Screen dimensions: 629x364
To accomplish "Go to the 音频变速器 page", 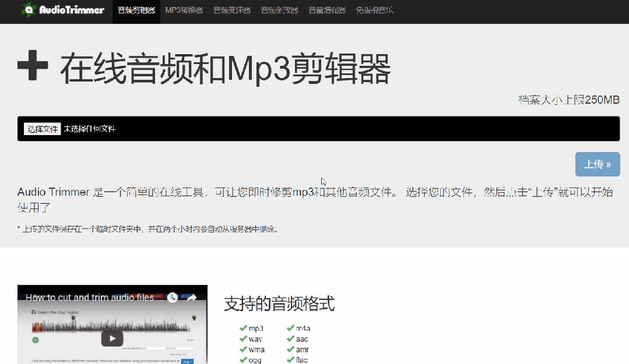I will pyautogui.click(x=232, y=10).
